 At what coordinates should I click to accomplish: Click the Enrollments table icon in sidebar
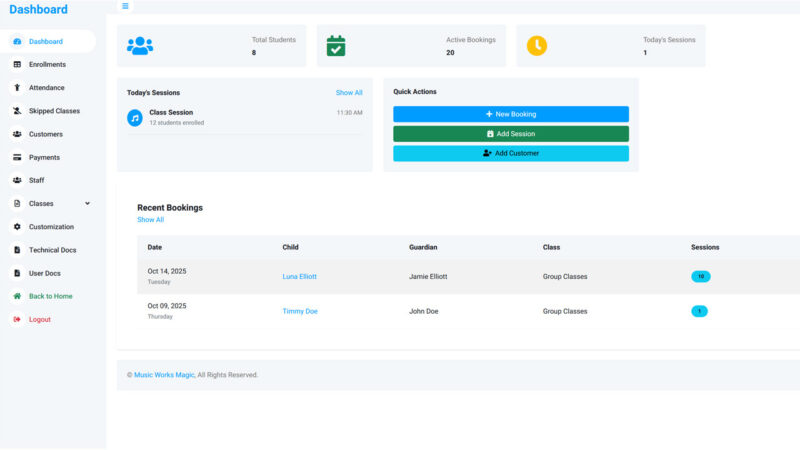17,64
